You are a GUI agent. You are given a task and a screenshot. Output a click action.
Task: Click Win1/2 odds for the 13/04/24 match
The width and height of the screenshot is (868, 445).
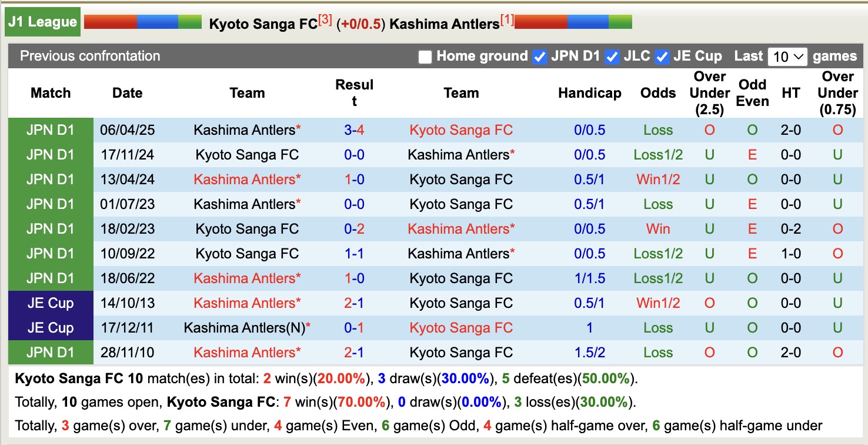(x=658, y=180)
